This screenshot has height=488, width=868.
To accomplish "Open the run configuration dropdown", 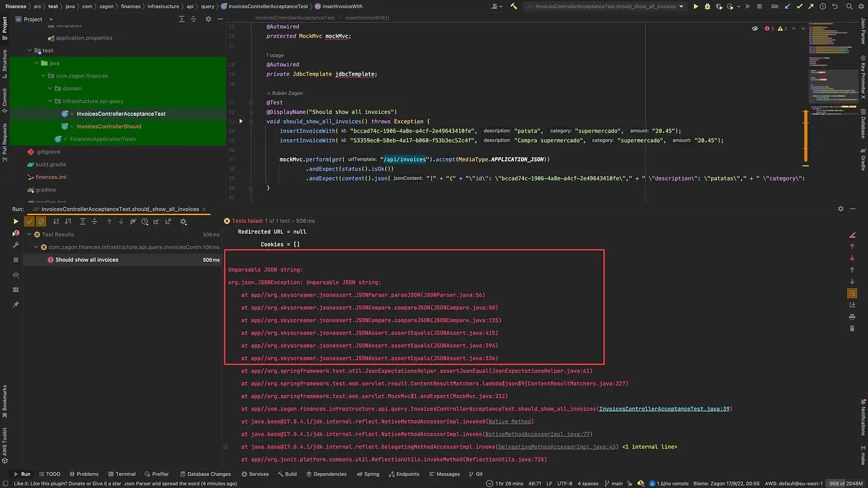I will tap(605, 6).
